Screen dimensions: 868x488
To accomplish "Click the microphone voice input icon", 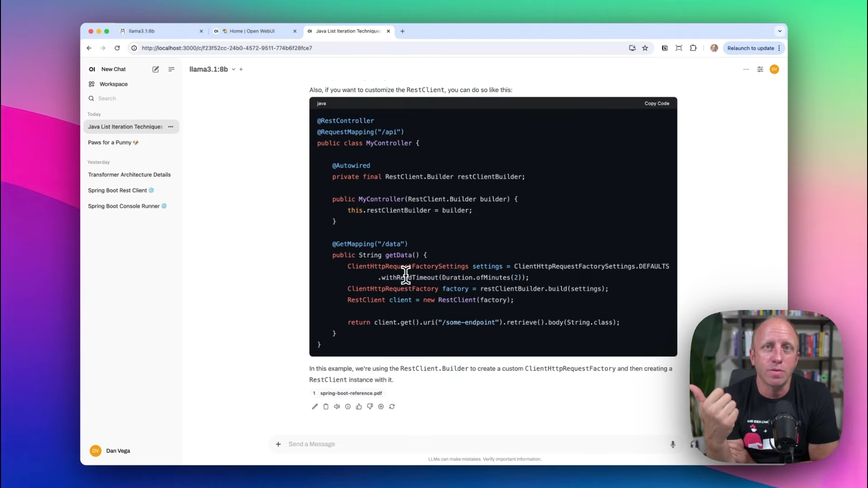I will pyautogui.click(x=673, y=444).
